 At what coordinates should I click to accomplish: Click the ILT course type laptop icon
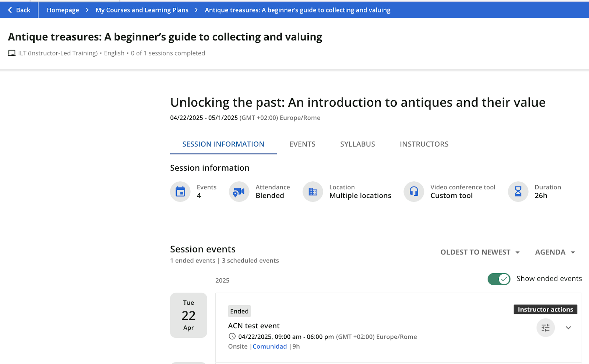pos(12,53)
